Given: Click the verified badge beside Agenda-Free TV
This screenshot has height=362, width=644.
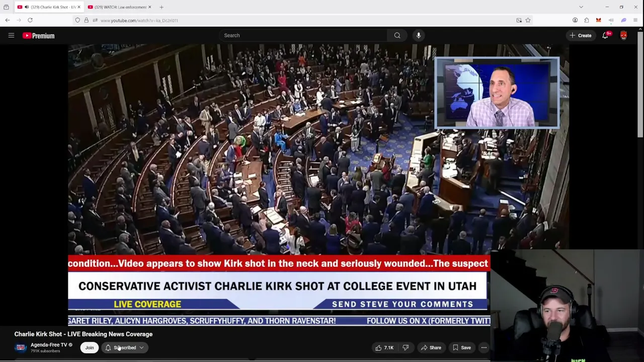Looking at the screenshot, I should click(70, 345).
